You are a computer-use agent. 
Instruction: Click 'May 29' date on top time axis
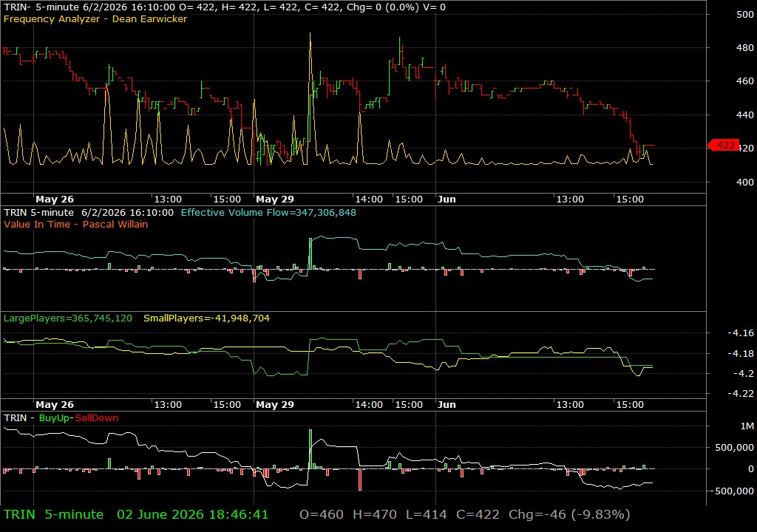tap(275, 199)
